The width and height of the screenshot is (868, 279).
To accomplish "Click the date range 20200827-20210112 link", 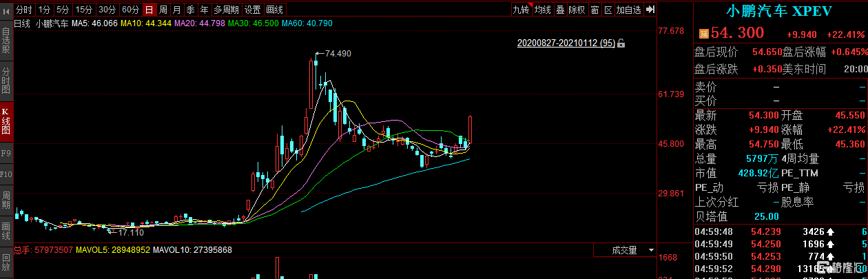I will 566,43.
